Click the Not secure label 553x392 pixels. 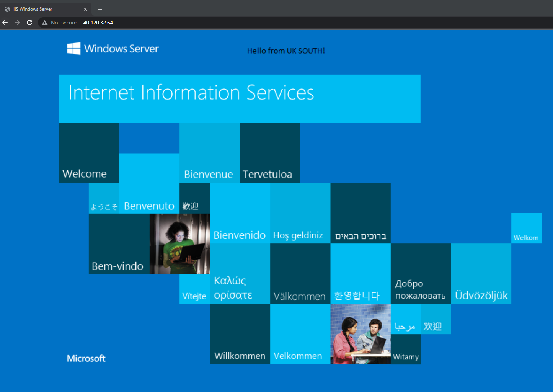click(64, 23)
